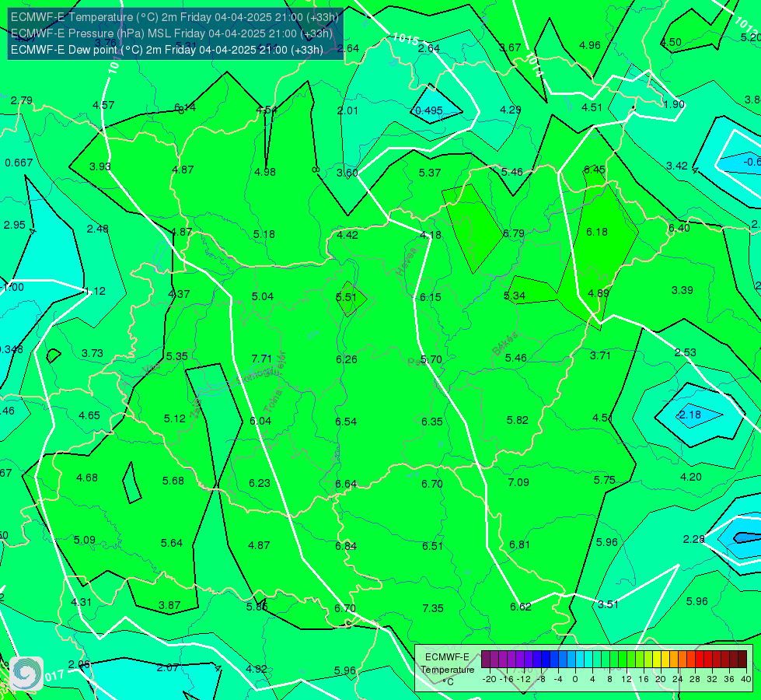Click the 5.09 temperature value
761x700 pixels.
click(85, 541)
